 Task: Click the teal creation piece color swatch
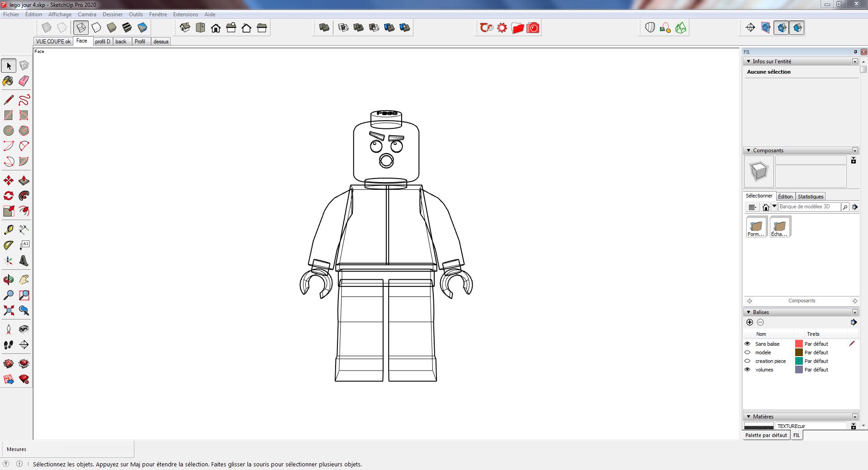point(799,361)
